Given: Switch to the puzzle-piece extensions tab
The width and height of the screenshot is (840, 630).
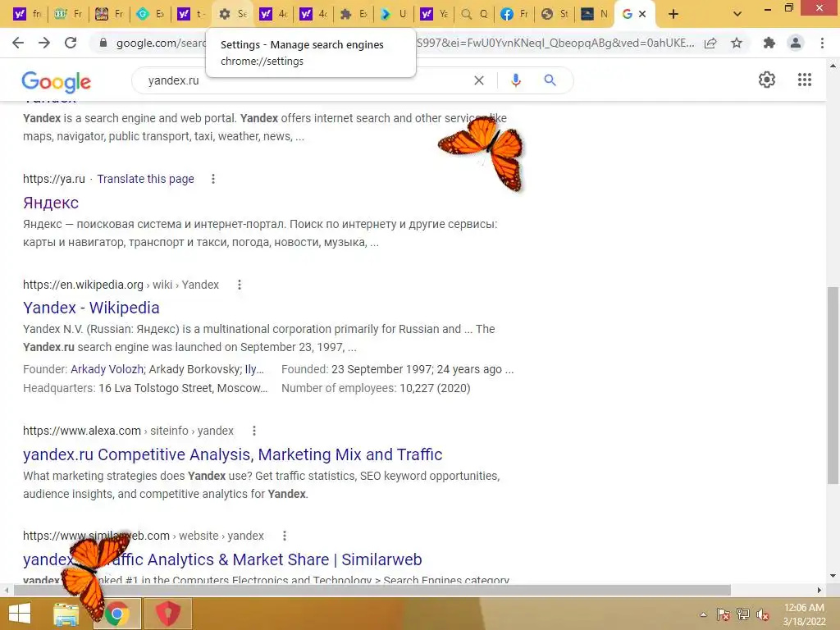Looking at the screenshot, I should [354, 15].
